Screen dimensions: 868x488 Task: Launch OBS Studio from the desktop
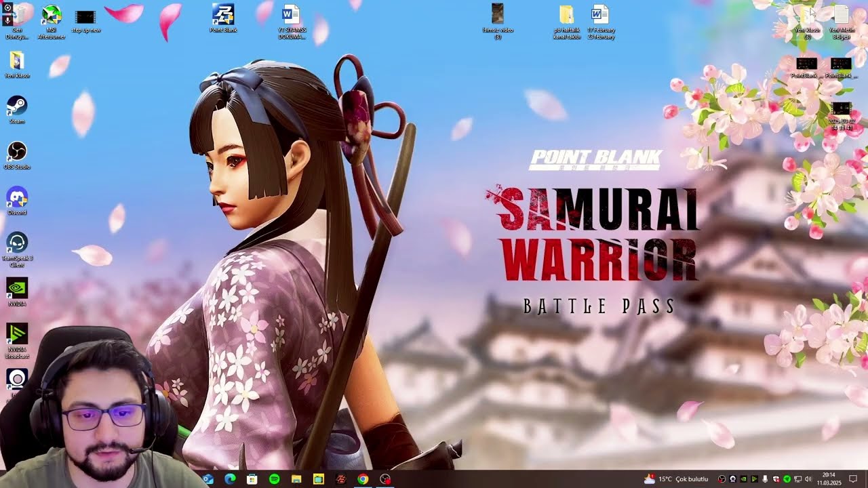17,155
